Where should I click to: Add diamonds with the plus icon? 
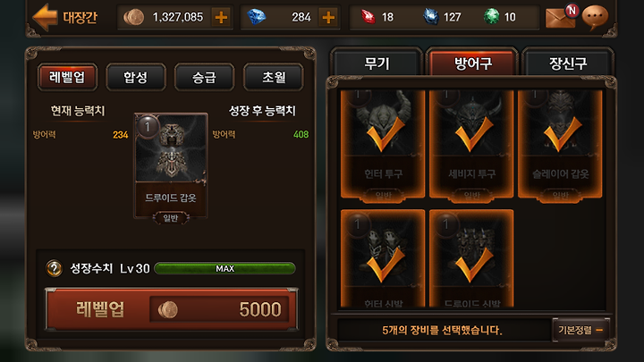coord(328,17)
